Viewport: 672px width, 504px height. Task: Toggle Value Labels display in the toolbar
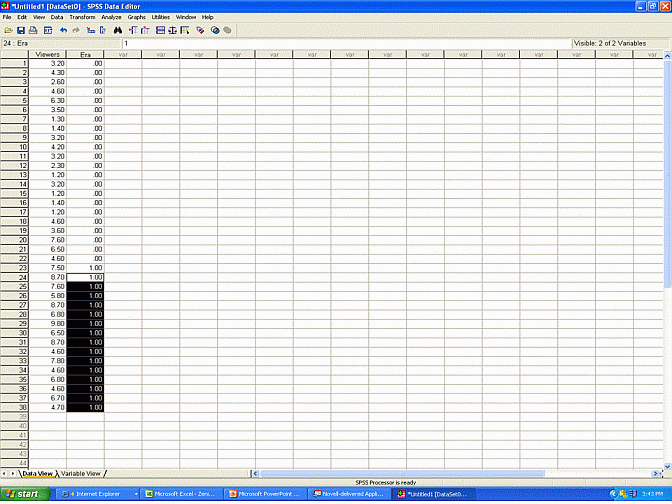(x=200, y=30)
